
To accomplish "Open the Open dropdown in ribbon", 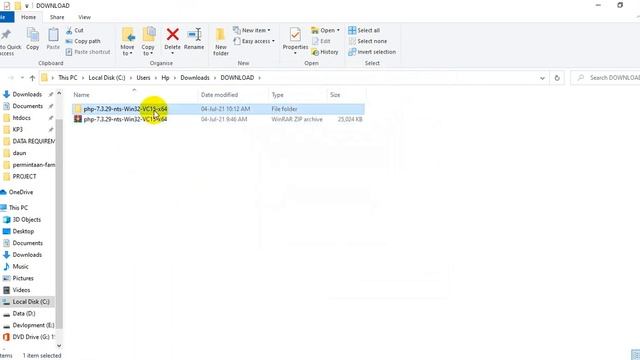I will click(x=325, y=30).
